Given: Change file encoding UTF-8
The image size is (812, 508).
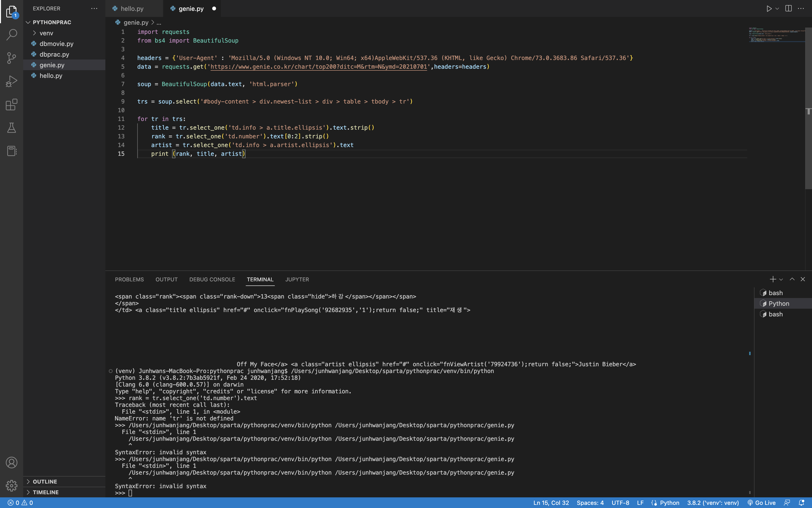Looking at the screenshot, I should coord(620,503).
